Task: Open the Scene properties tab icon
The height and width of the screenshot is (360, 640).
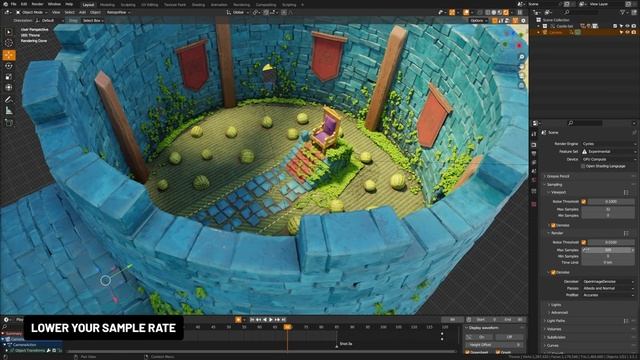Action: 534,171
